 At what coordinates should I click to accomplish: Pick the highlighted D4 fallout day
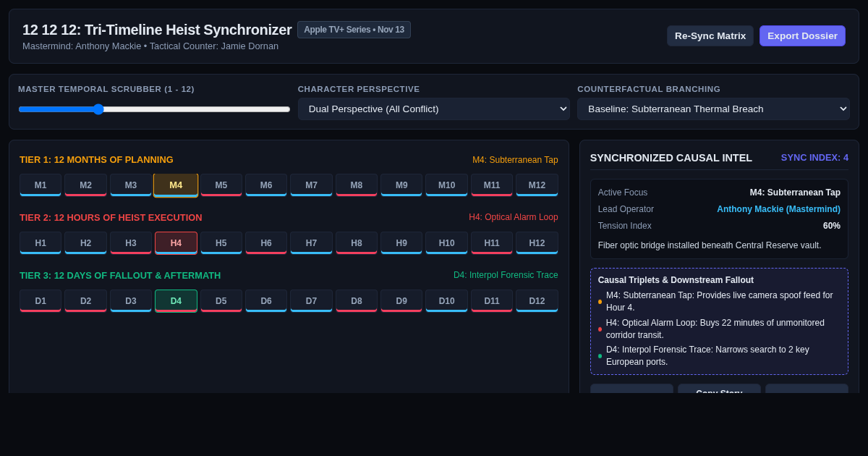(176, 301)
